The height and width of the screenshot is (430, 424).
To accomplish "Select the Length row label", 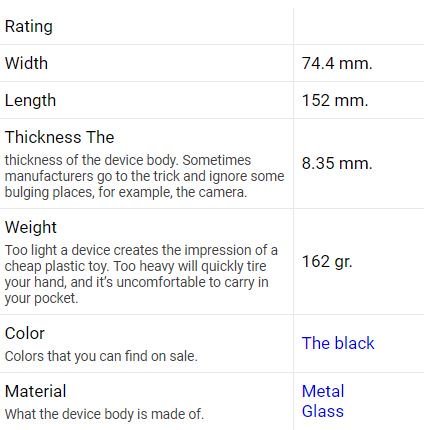I will coord(30,100).
